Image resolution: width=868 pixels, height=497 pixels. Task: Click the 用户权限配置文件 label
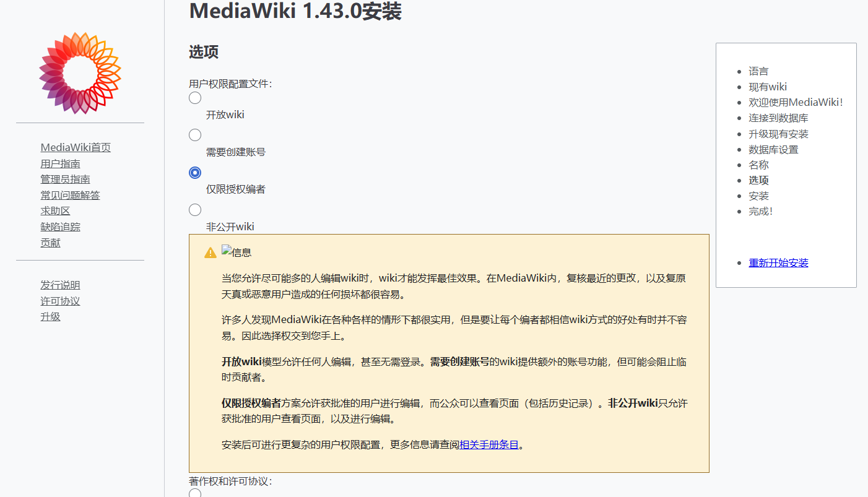[x=230, y=84]
